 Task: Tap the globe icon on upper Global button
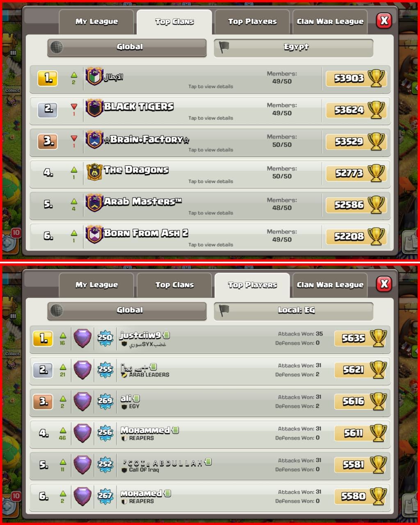[56, 47]
